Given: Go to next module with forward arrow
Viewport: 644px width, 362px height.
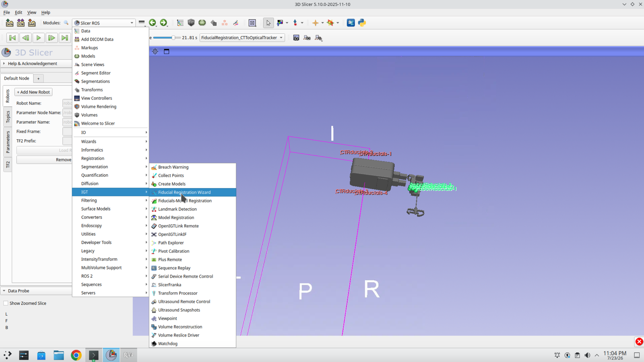Looking at the screenshot, I should click(163, 23).
